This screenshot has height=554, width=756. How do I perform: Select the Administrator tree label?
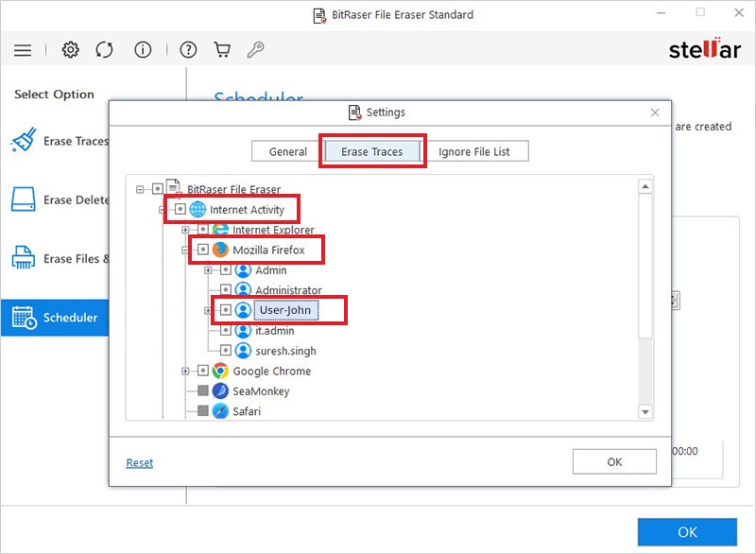click(x=288, y=290)
